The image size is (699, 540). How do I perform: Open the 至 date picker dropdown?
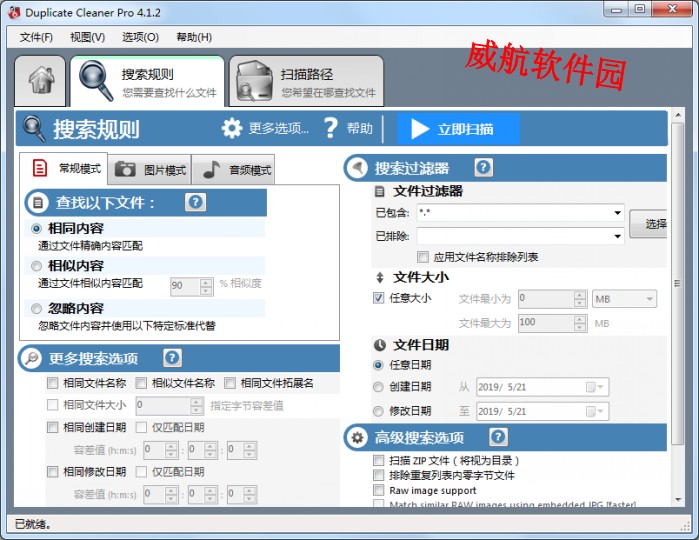click(595, 411)
